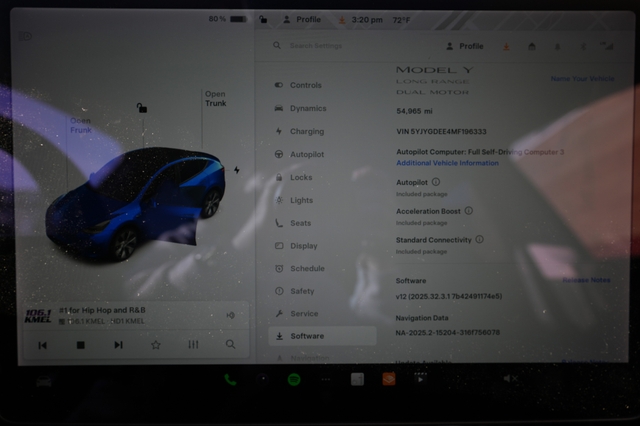Tap the unlock padlock icon in the top status bar
Viewport: 640px width, 426px height.
263,19
